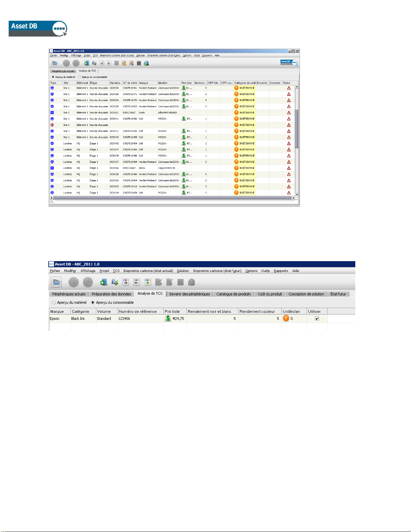Globe icon in device-list window toolbar

pos(146,63)
